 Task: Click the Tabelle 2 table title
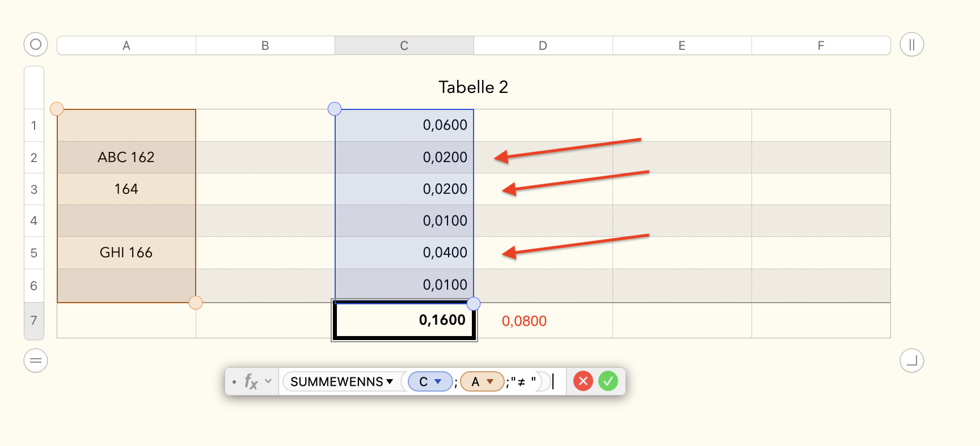[x=473, y=87]
